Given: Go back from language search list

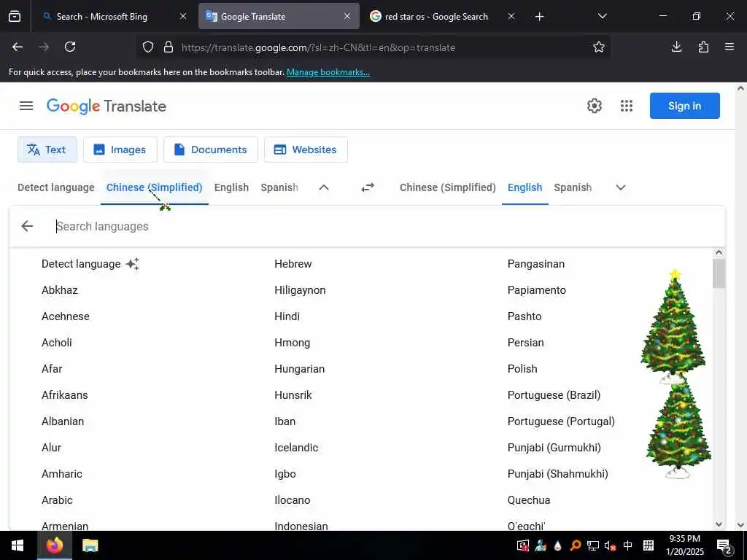Looking at the screenshot, I should [27, 226].
